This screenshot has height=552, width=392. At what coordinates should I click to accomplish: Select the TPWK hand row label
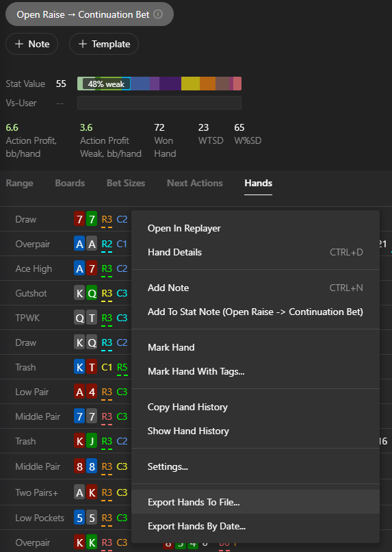[27, 318]
